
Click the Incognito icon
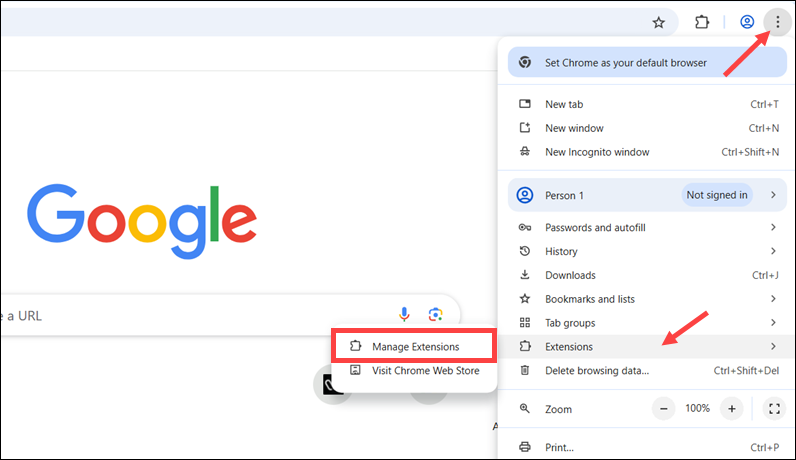pyautogui.click(x=525, y=152)
